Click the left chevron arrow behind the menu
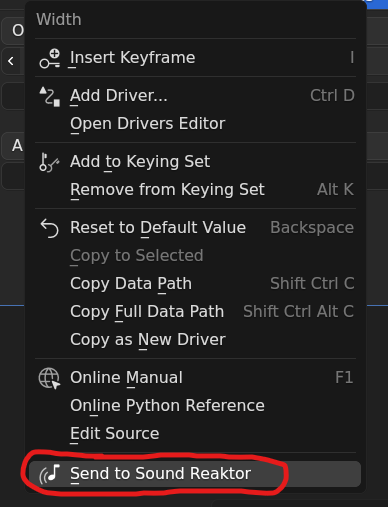 (x=11, y=61)
